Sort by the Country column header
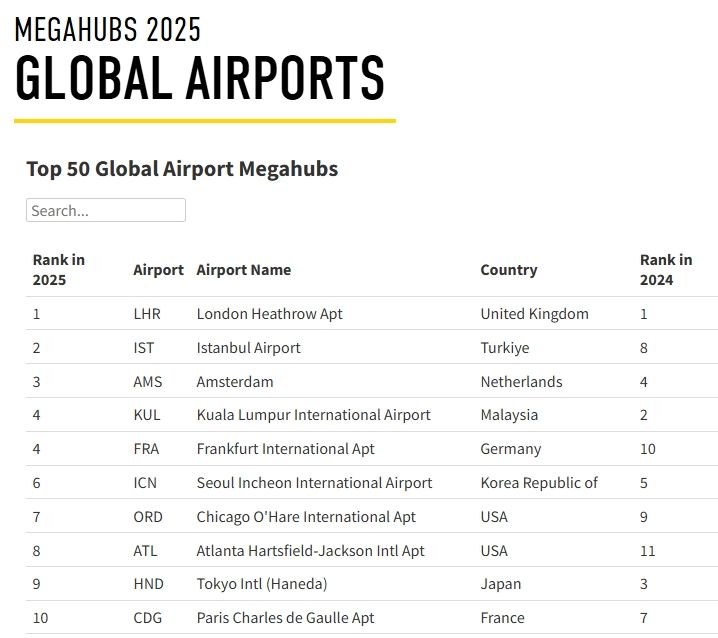This screenshot has height=638, width=718. (x=508, y=270)
